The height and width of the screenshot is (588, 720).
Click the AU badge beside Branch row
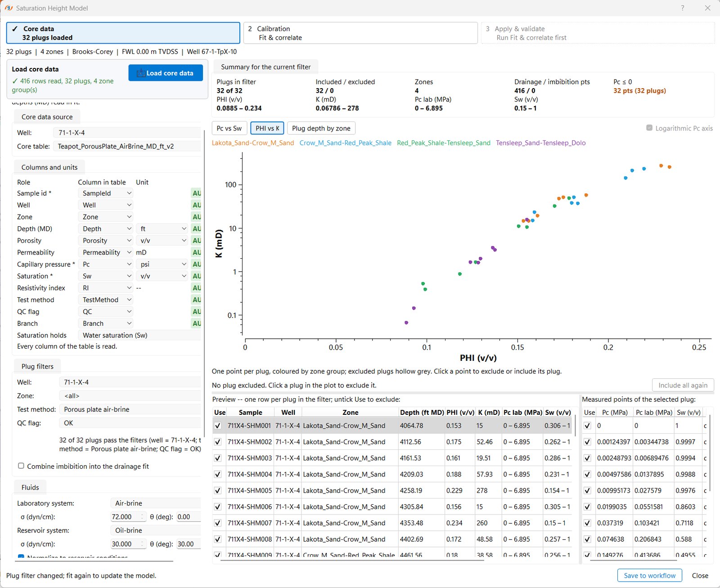click(197, 323)
